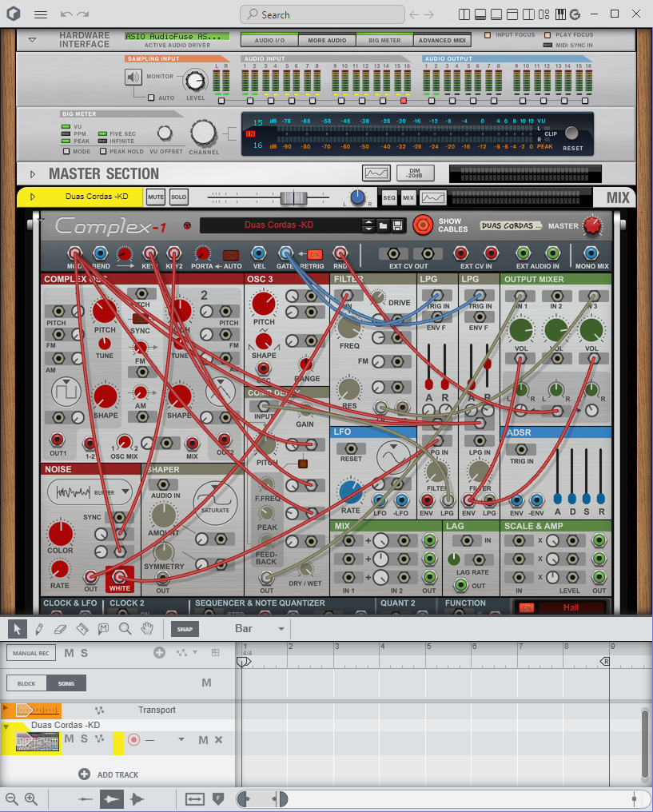The width and height of the screenshot is (653, 812).
Task: Open the hamburger main menu
Action: click(41, 14)
